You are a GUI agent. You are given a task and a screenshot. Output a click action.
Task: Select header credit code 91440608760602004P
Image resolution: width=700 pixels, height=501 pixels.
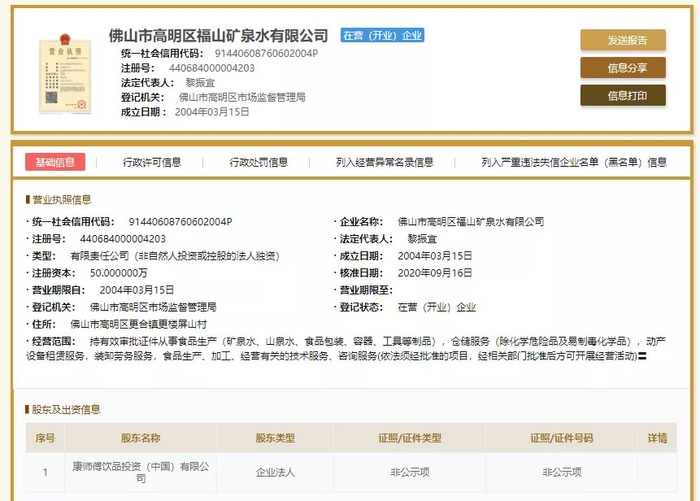click(x=266, y=54)
